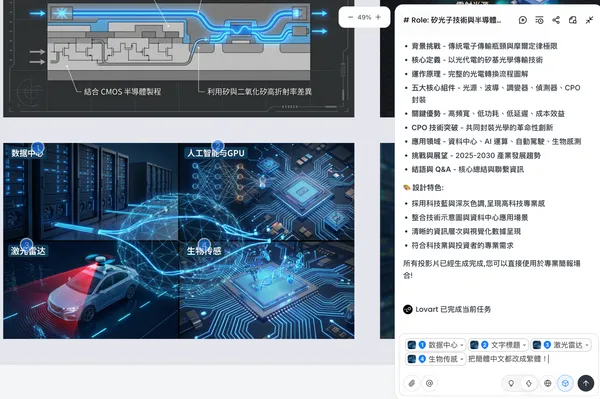Toggle the globe web search option
Viewport: 600px width, 399px height.
coord(548,383)
